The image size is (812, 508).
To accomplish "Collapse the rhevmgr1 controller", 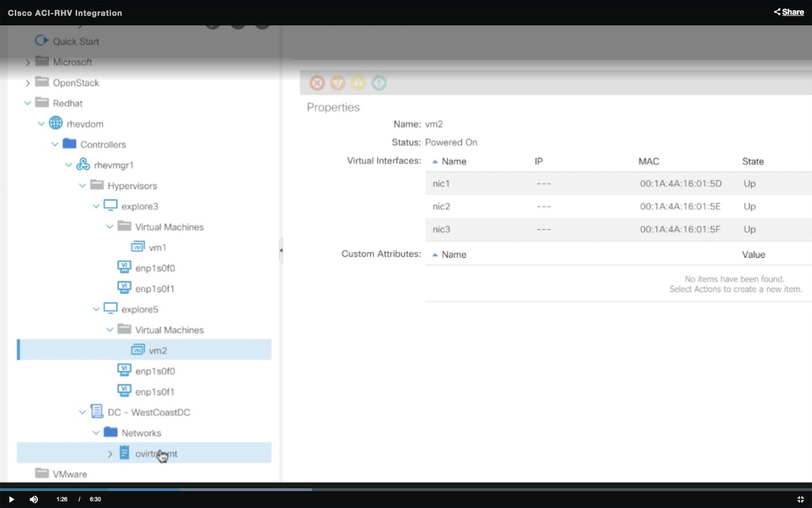I will point(68,165).
